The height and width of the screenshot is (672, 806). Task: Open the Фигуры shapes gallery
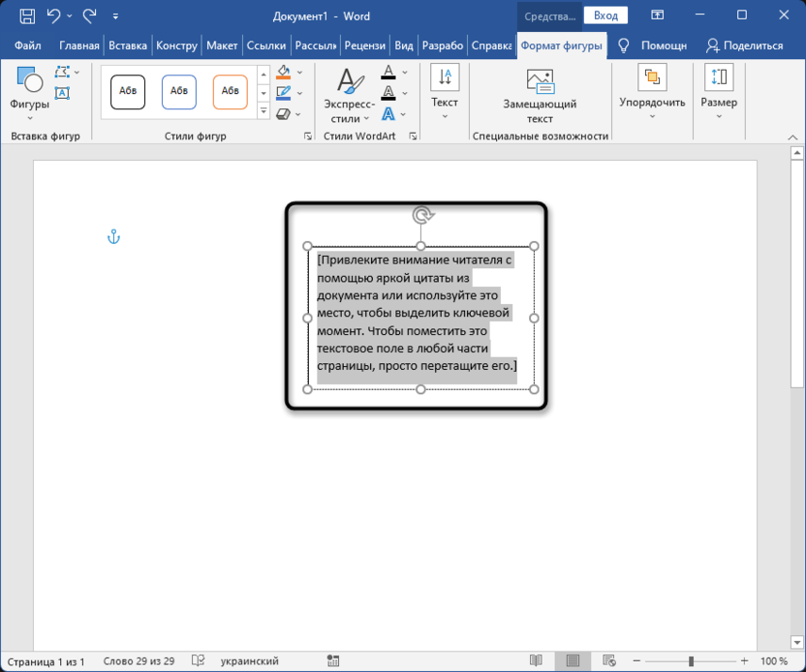(29, 93)
